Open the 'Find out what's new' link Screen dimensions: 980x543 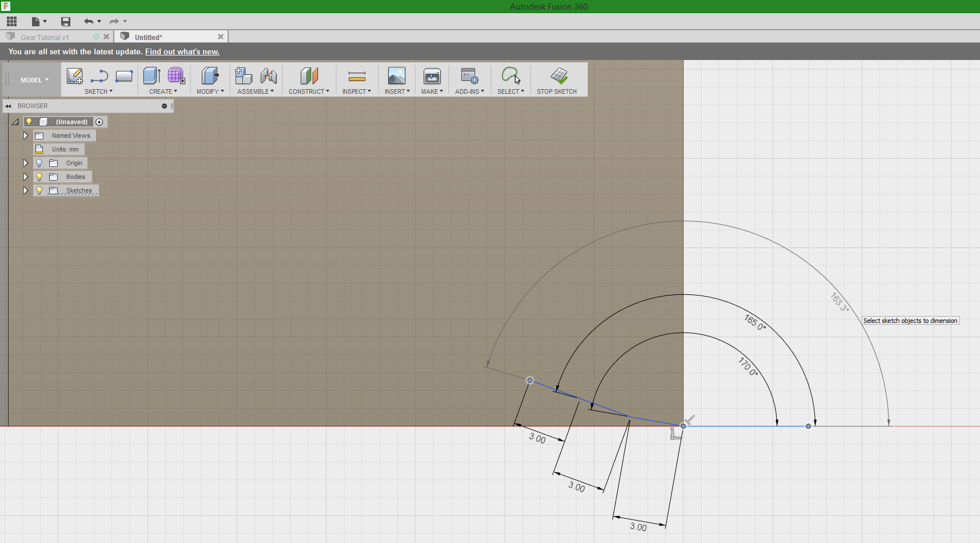click(182, 51)
